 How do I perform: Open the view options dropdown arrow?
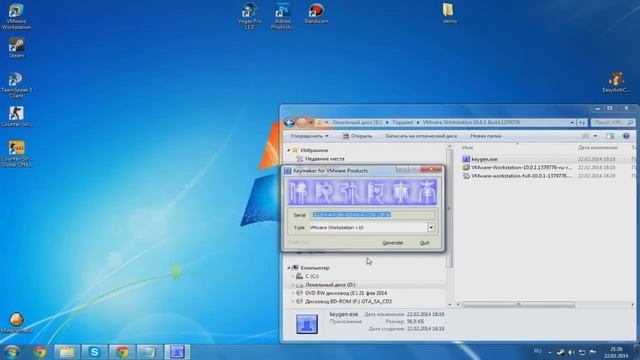point(595,136)
